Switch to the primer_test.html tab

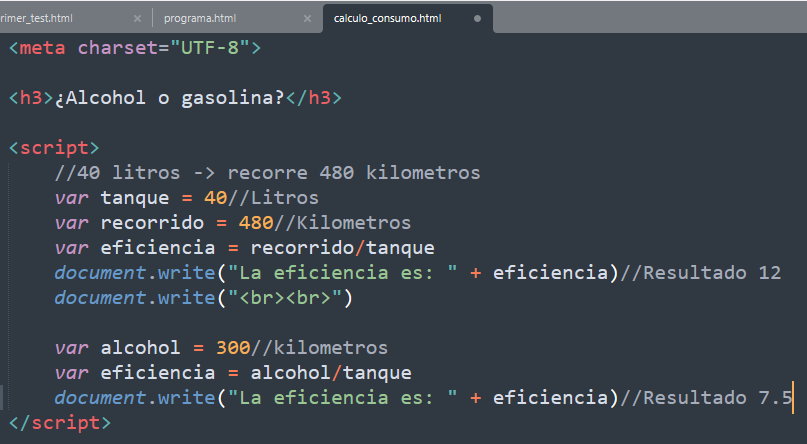pos(36,19)
